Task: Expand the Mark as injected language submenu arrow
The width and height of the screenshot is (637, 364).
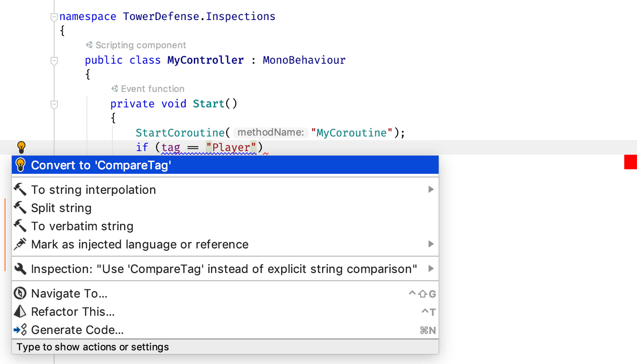Action: click(x=430, y=244)
